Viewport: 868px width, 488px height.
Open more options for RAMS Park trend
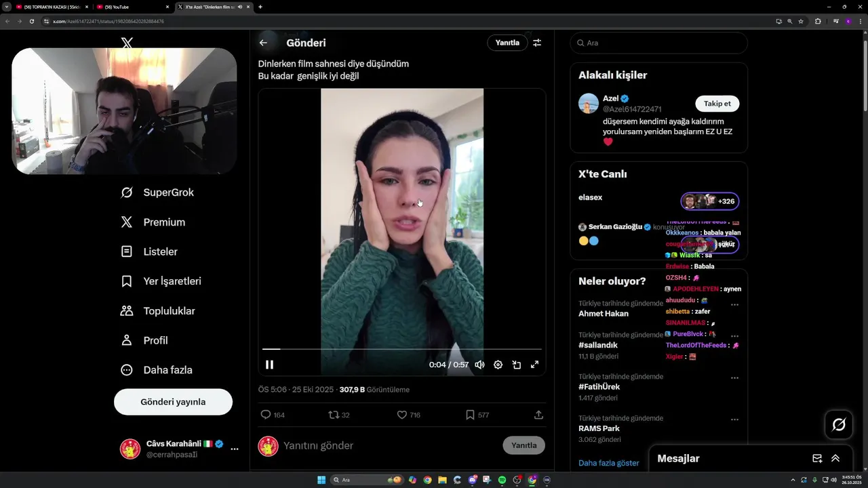(734, 420)
